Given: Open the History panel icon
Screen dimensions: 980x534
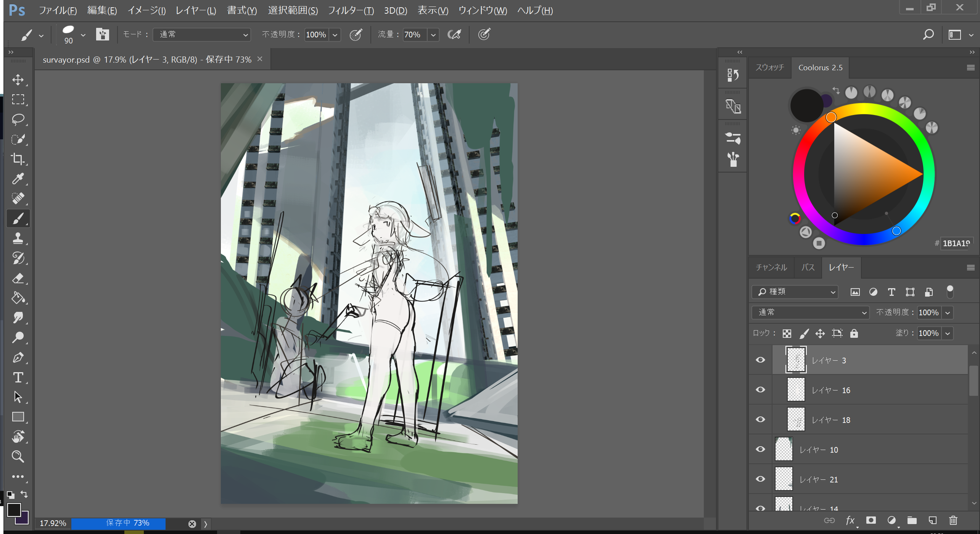Looking at the screenshot, I should (733, 75).
